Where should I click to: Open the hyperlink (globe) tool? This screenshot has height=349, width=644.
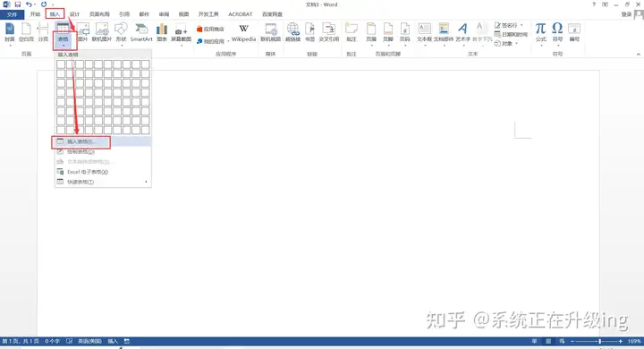tap(292, 29)
